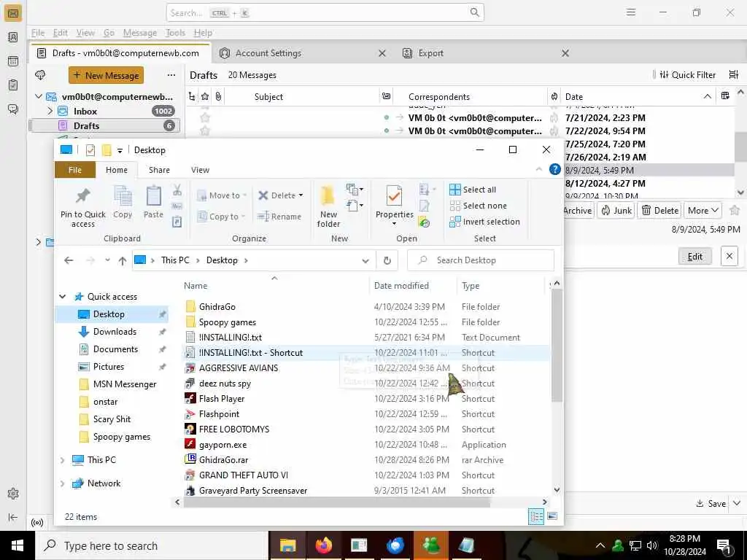Click Get Messages cloud icon
The width and height of the screenshot is (747, 560).
[41, 75]
